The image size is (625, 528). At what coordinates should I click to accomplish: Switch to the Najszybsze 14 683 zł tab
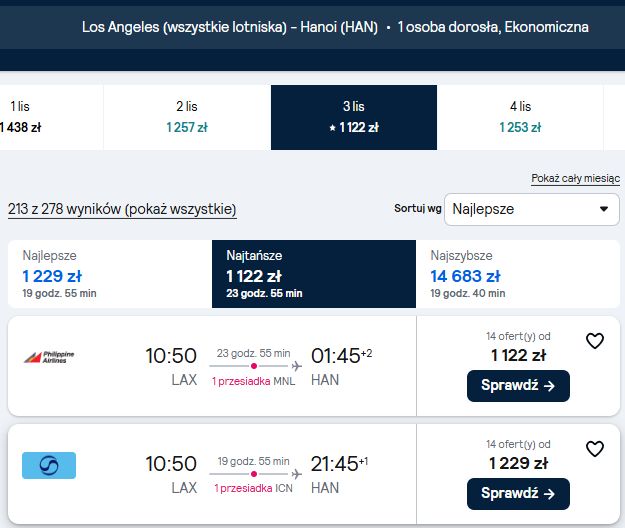click(518, 274)
